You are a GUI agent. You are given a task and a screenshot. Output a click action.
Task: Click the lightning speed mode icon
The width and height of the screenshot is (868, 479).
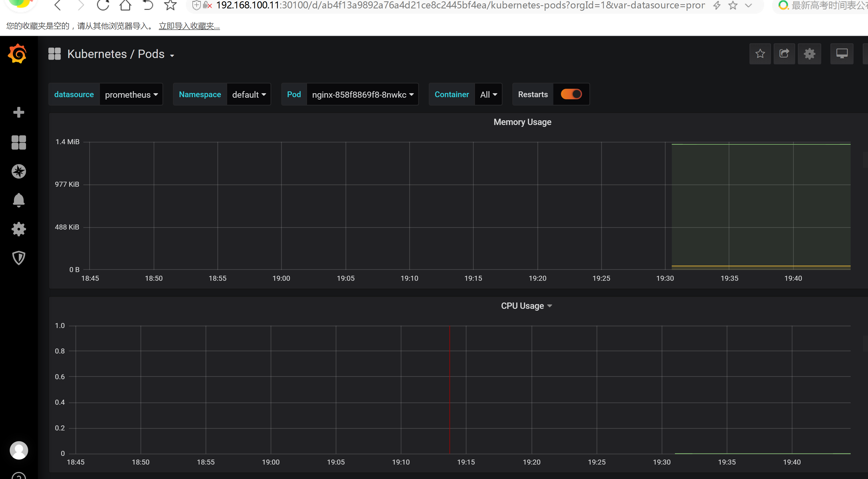pos(717,5)
